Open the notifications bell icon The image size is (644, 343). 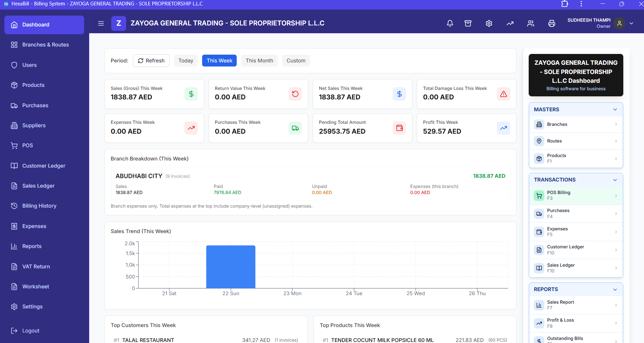[450, 23]
